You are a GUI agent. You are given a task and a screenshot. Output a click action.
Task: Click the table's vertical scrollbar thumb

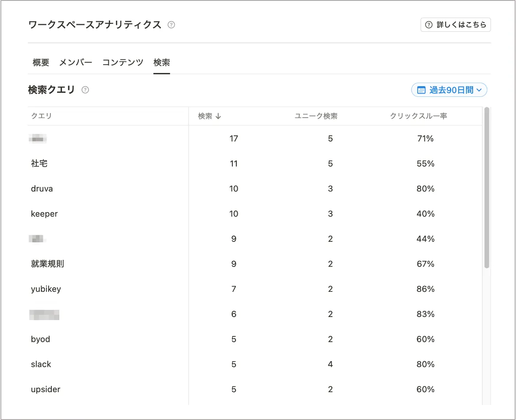point(487,187)
